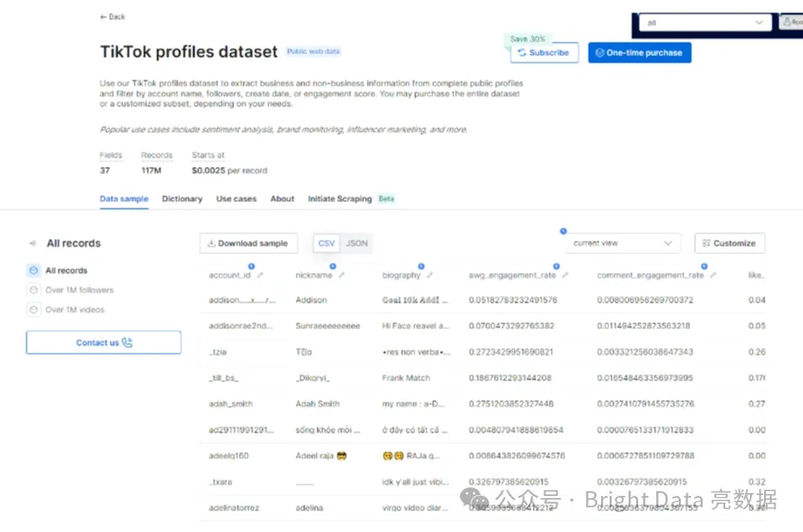
Task: Click the 'Adah Smith' nickname cell
Action: tap(318, 403)
